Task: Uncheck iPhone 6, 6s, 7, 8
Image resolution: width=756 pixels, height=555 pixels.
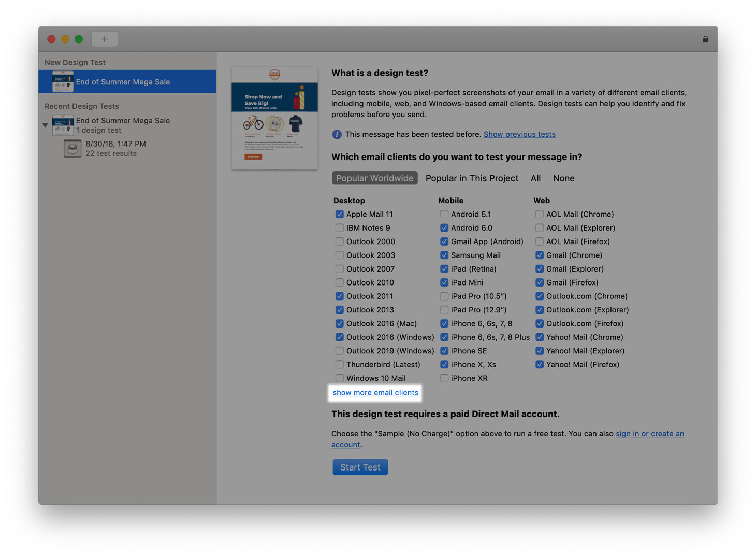Action: pos(444,323)
